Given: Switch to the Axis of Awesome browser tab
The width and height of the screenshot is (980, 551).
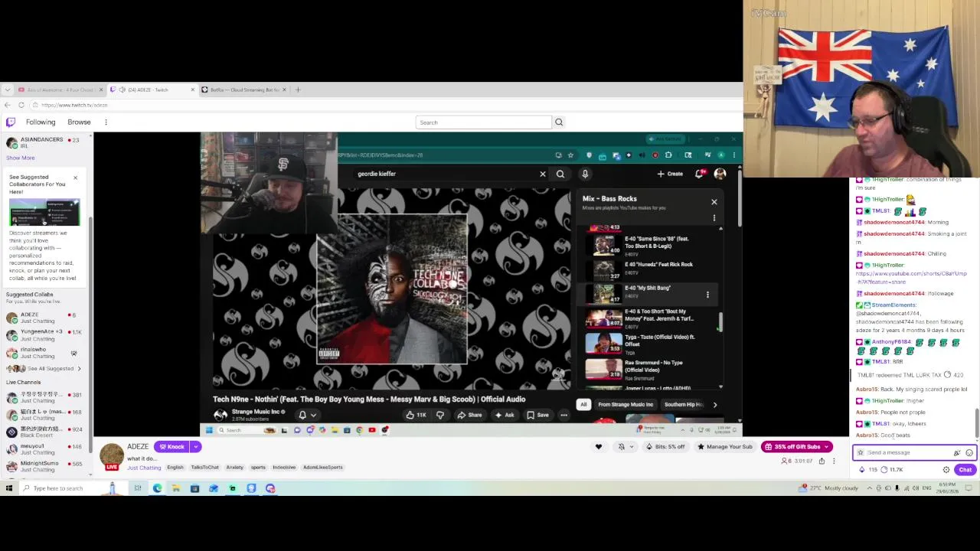Looking at the screenshot, I should tap(60, 90).
